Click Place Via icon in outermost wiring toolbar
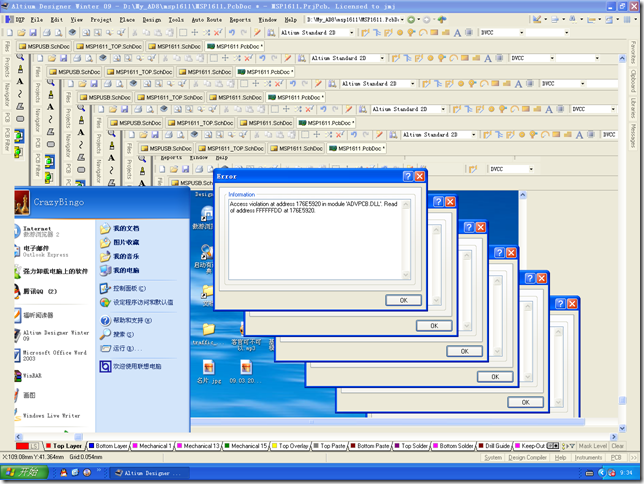This screenshot has width=644, height=484. coord(411,32)
